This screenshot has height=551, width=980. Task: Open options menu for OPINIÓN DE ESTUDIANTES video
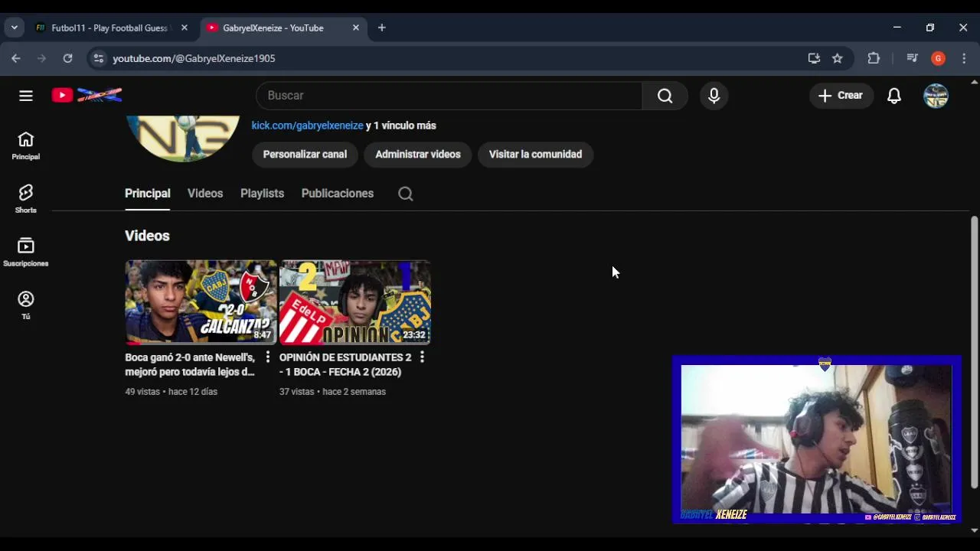[x=422, y=357]
